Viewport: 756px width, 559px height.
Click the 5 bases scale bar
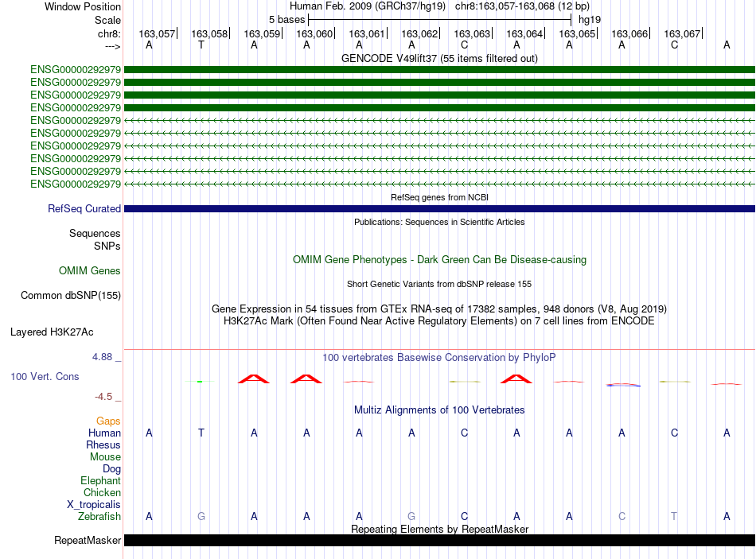click(x=439, y=20)
